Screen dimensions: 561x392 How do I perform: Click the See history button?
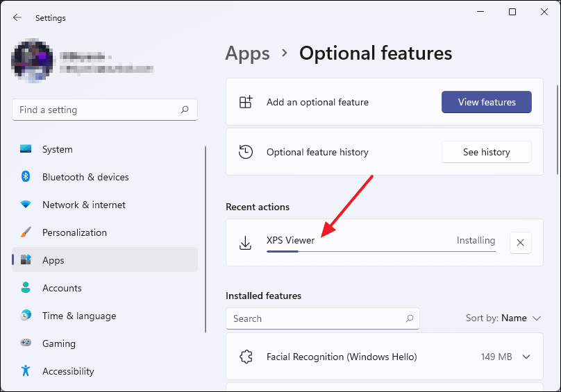click(486, 152)
